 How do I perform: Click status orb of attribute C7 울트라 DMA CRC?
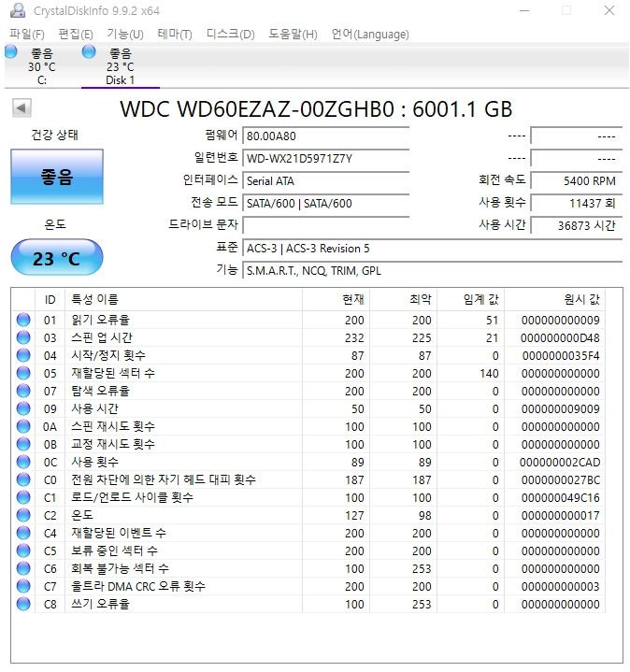(x=23, y=586)
